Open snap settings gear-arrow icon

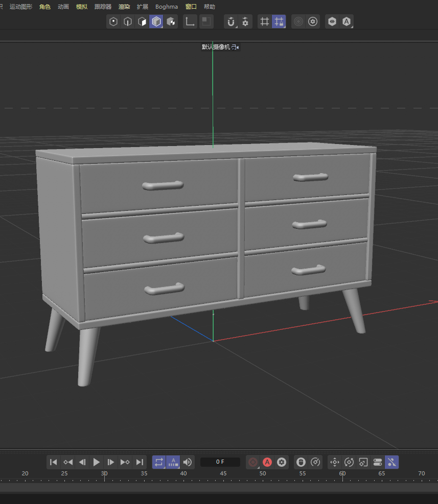tap(245, 21)
